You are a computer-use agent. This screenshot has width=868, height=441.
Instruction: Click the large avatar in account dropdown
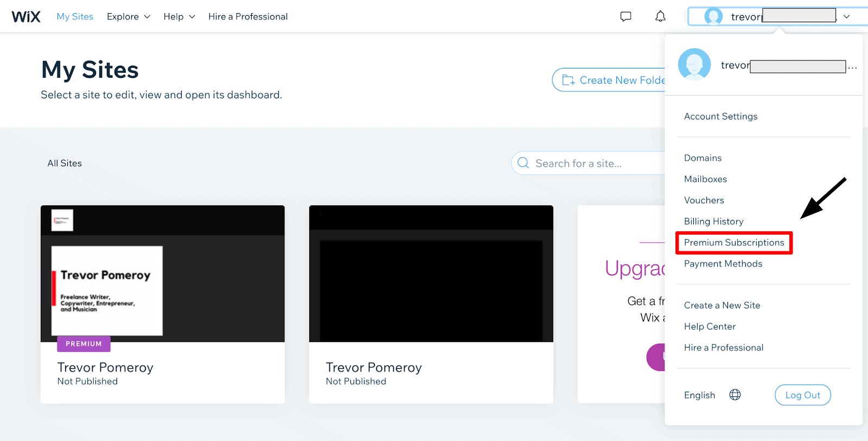pos(694,65)
